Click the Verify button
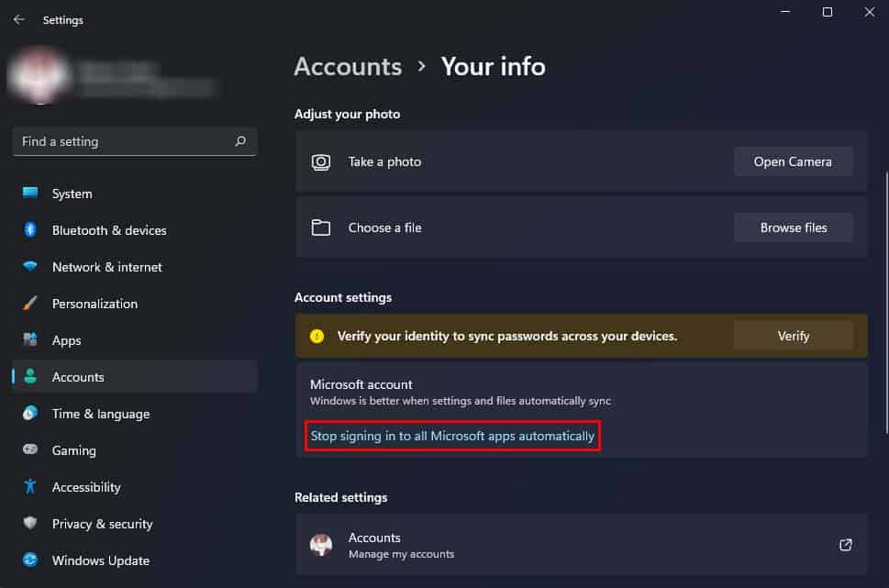The width and height of the screenshot is (889, 588). 794,337
